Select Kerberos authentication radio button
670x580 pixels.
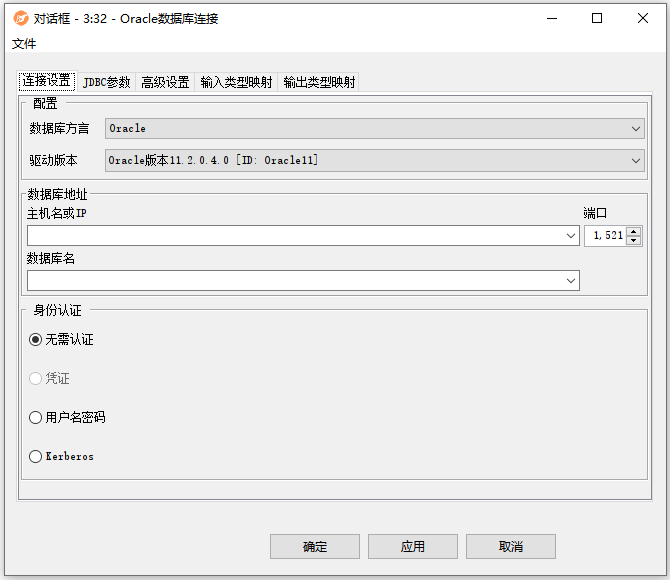pos(36,457)
